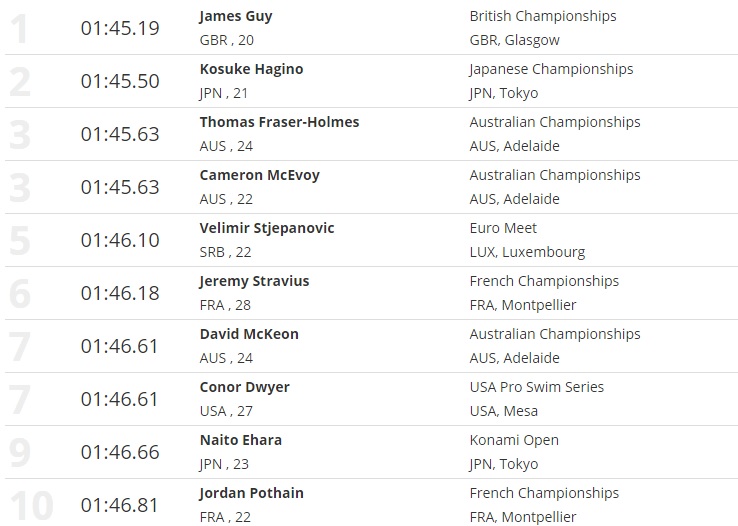Image resolution: width=738 pixels, height=526 pixels.
Task: Open Velimir Stjepanovic's profile
Action: (x=267, y=228)
